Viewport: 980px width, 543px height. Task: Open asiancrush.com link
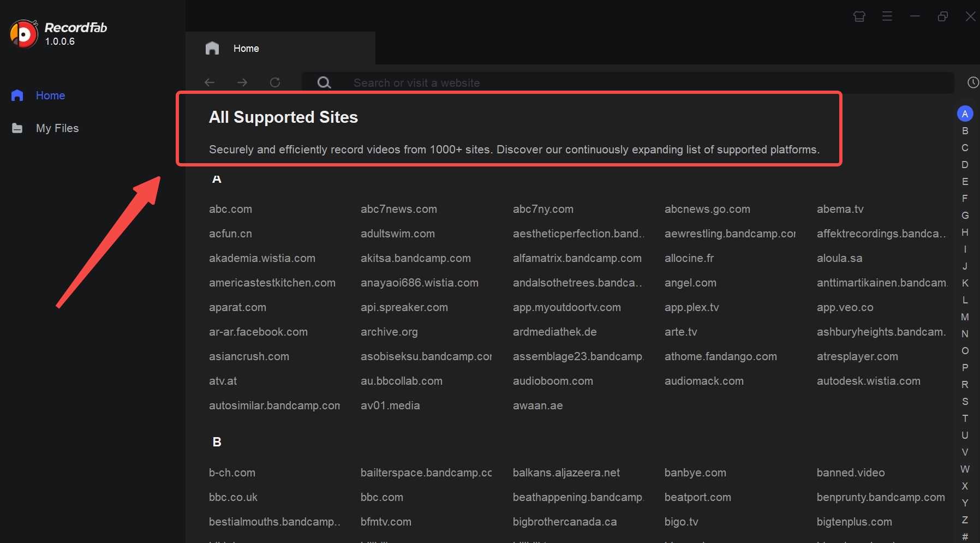click(249, 356)
